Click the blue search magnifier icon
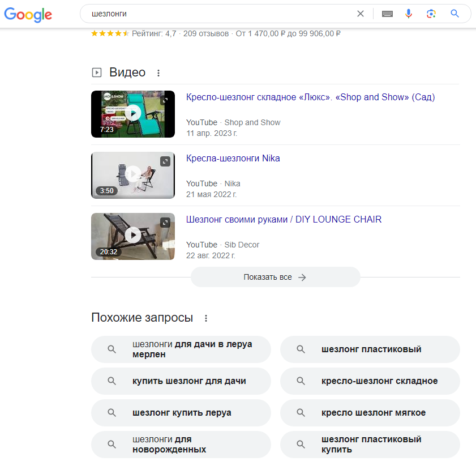This screenshot has height=474, width=476. point(454,14)
